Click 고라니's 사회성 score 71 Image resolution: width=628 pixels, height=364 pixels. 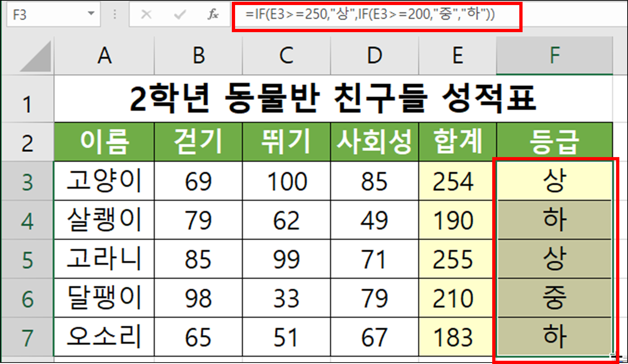pos(374,259)
